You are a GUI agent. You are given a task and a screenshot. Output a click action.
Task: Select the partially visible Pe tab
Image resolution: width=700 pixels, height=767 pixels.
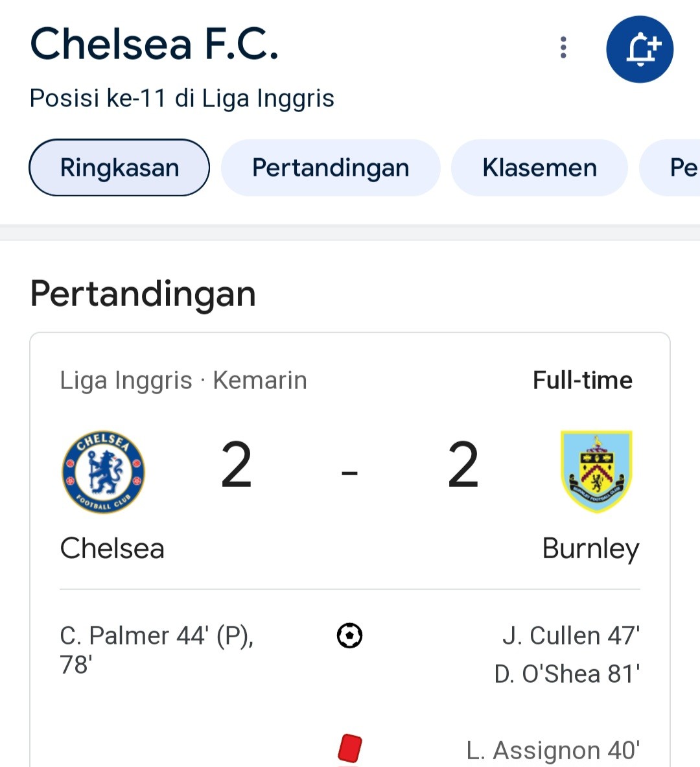pyautogui.click(x=670, y=167)
